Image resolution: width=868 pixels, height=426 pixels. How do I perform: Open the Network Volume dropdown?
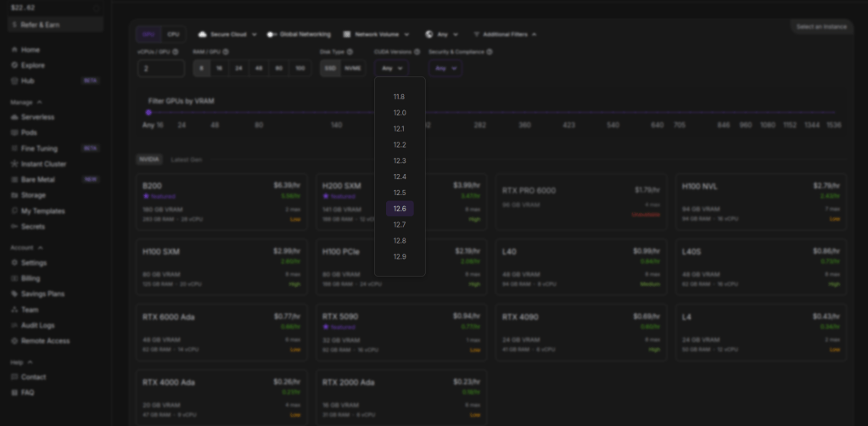pyautogui.click(x=377, y=35)
